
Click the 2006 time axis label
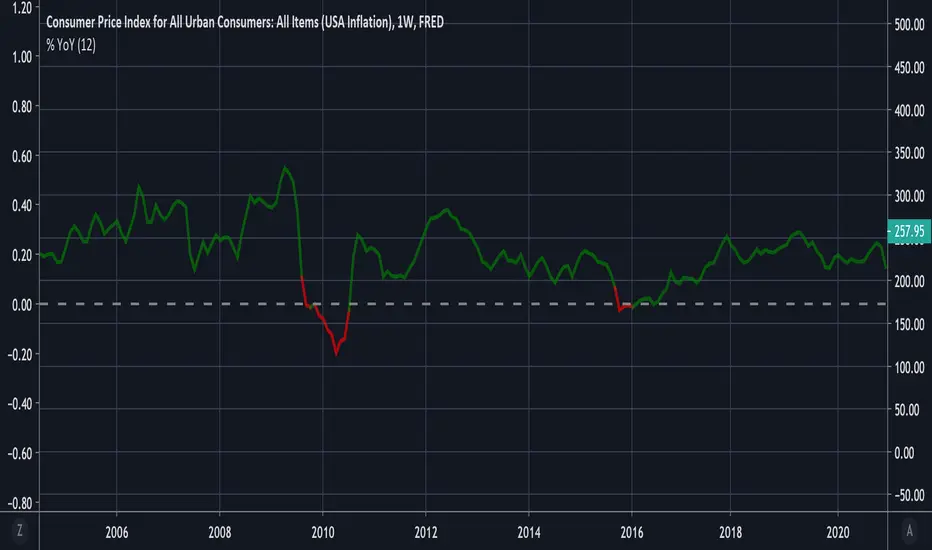(116, 532)
